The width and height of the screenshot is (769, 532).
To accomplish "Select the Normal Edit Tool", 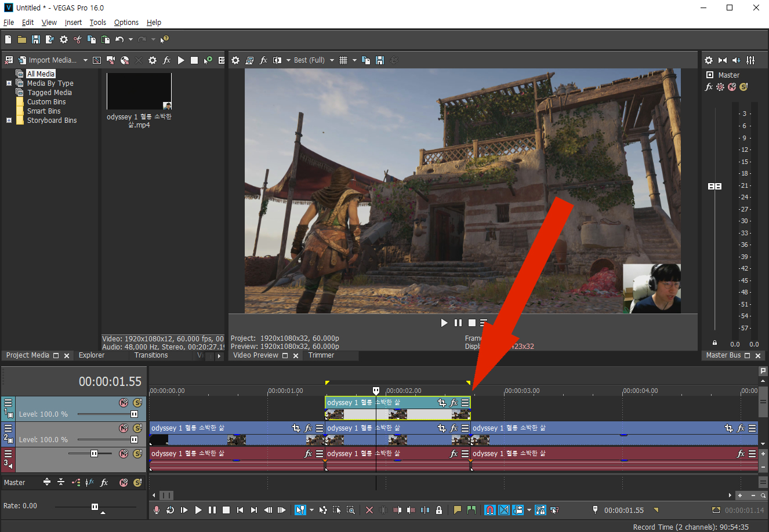I will pos(300,510).
